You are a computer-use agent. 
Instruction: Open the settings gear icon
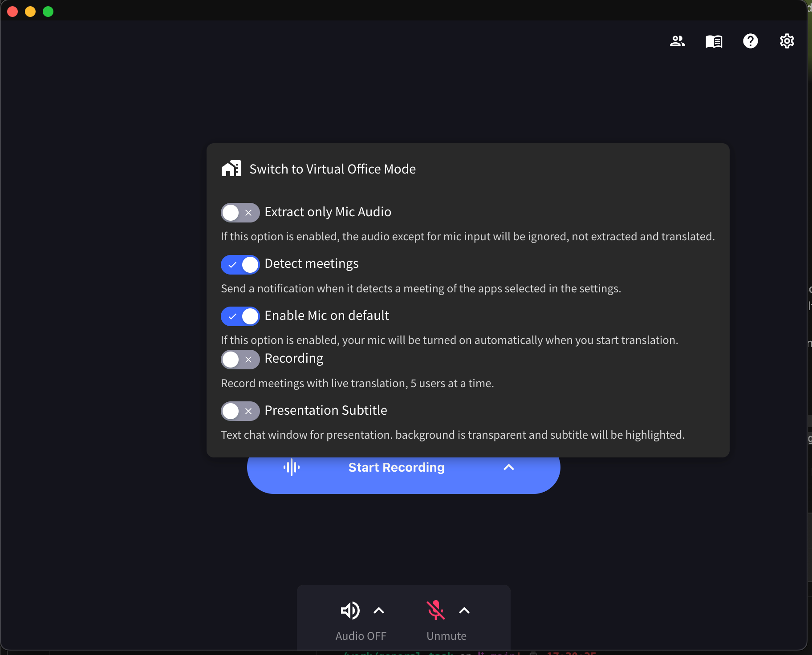point(787,41)
